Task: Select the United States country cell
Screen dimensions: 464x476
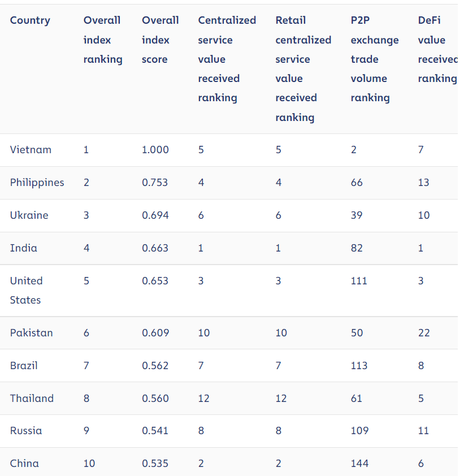Action: 27,291
